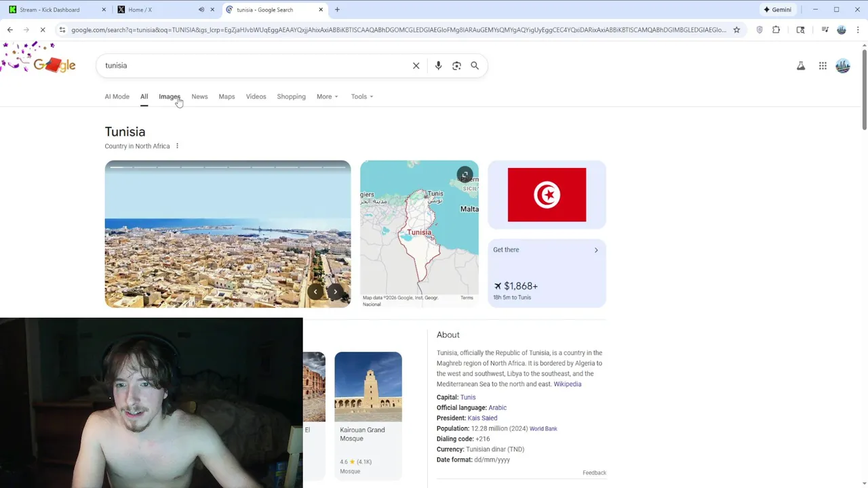Show previous Tunisia photo
868x488 pixels.
315,291
